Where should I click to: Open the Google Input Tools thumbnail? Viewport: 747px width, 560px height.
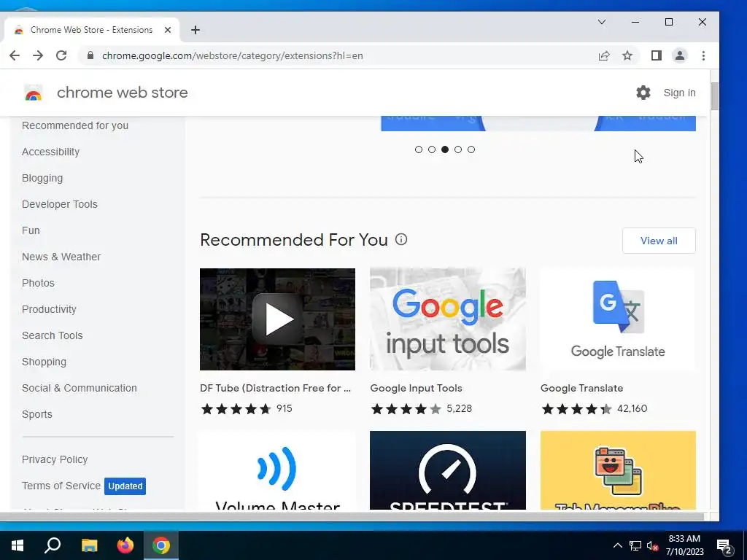pyautogui.click(x=448, y=319)
